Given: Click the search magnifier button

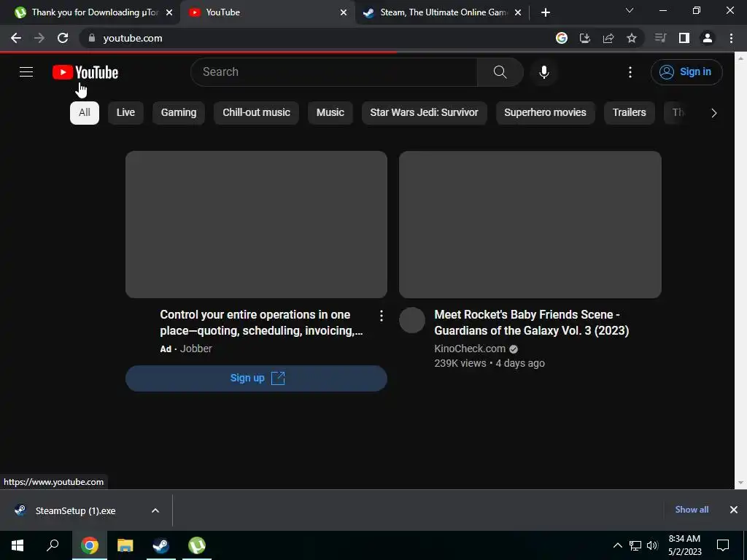Looking at the screenshot, I should [x=500, y=72].
